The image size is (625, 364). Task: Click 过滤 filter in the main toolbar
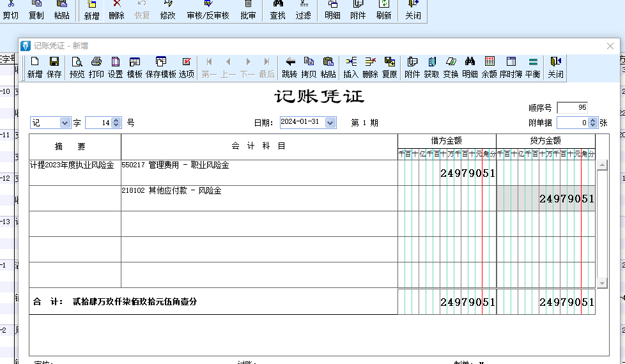pyautogui.click(x=303, y=10)
